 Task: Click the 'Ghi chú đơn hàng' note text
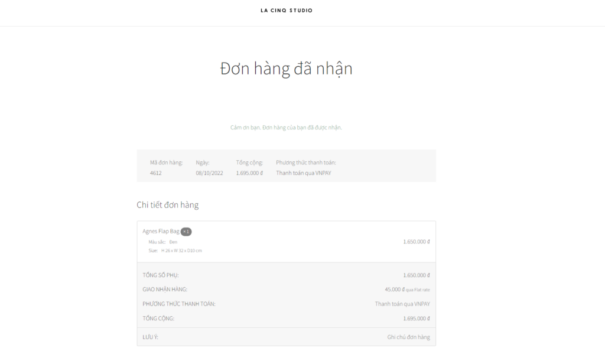pos(408,337)
